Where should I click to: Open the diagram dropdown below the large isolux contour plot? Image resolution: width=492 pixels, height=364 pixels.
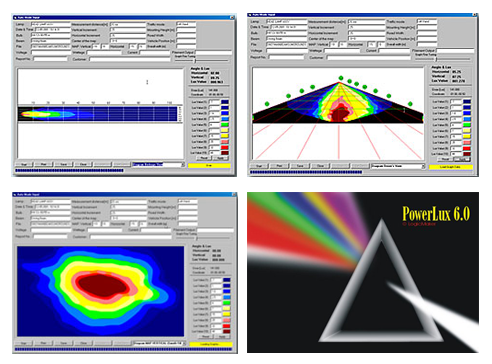coord(184,343)
